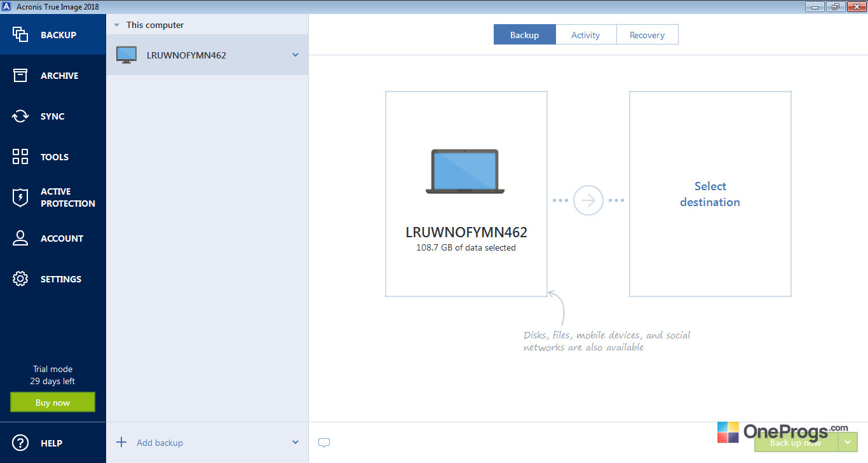This screenshot has height=463, width=868.
Task: Click the Trial mode 29 days left text
Action: pos(53,375)
